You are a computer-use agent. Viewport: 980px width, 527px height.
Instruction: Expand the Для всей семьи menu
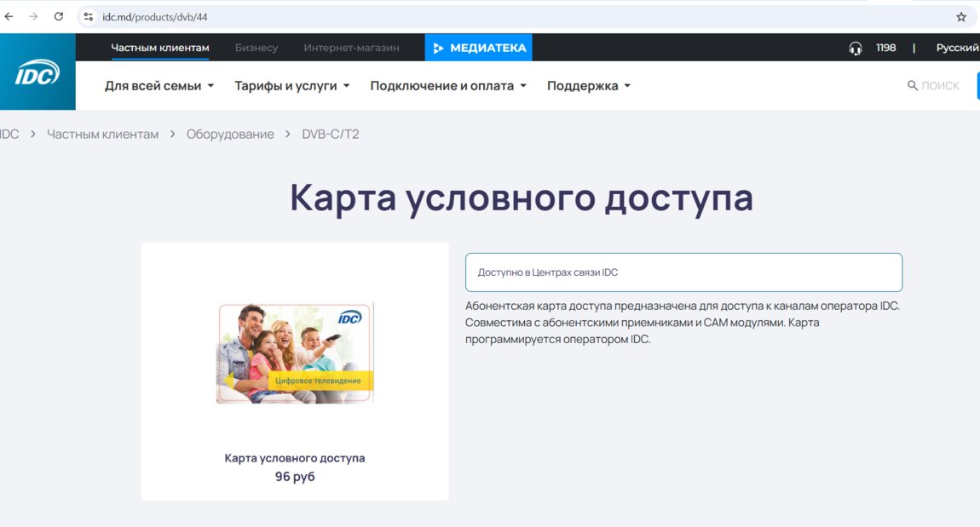(159, 86)
